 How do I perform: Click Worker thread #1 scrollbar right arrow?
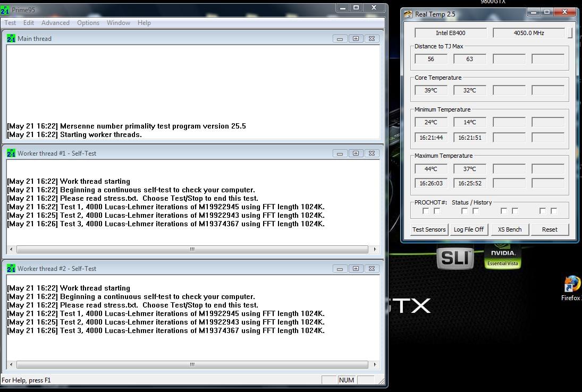click(x=375, y=249)
